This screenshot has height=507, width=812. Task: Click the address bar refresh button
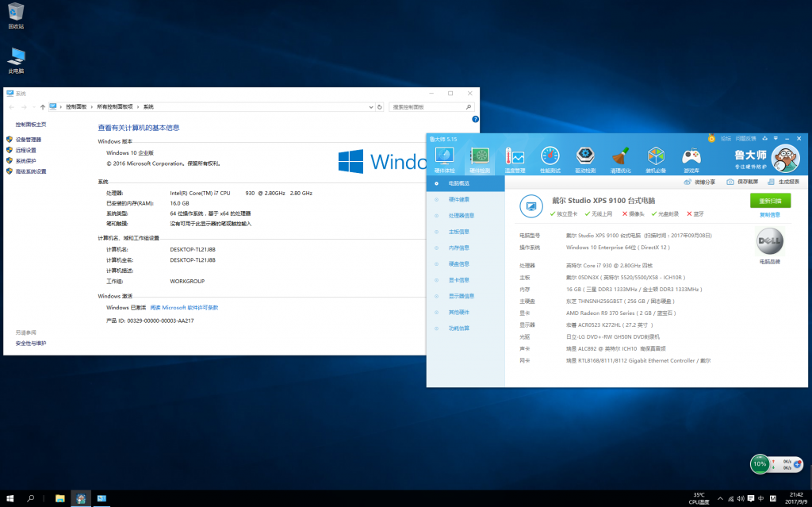tap(380, 107)
